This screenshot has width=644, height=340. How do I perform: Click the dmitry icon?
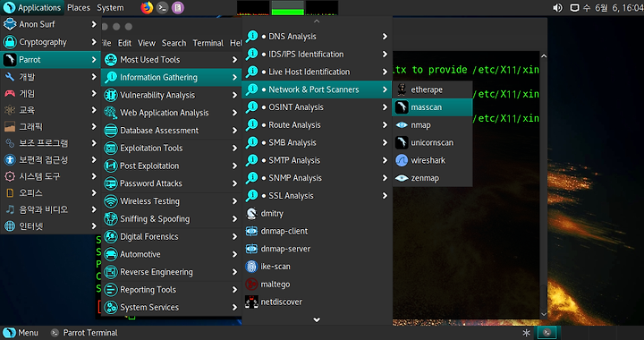[251, 214]
